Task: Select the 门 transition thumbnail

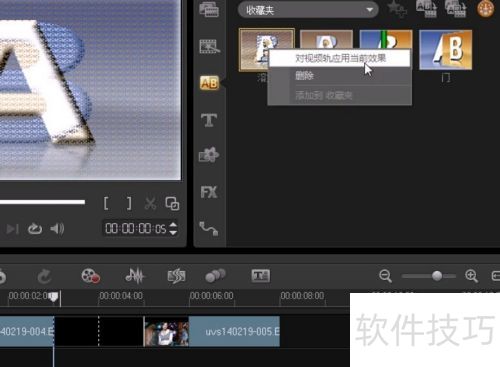Action: 445,50
